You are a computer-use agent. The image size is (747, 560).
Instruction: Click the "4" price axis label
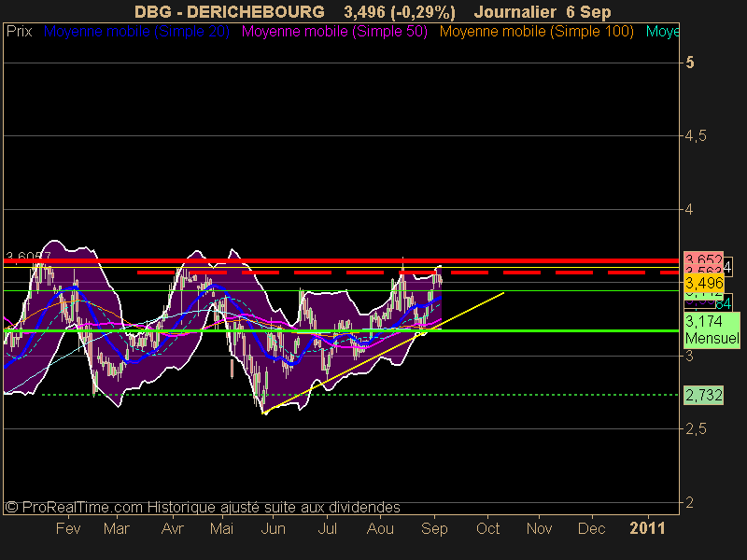pos(689,209)
